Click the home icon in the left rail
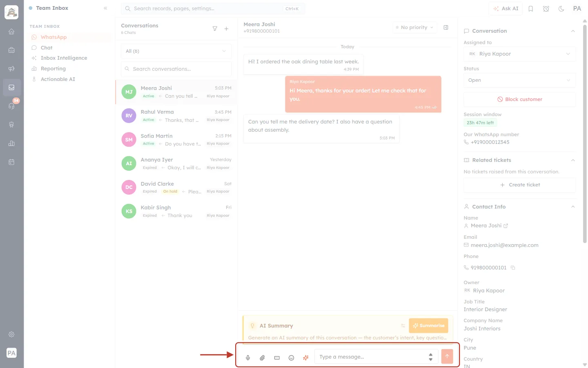The width and height of the screenshot is (588, 368). [x=11, y=31]
